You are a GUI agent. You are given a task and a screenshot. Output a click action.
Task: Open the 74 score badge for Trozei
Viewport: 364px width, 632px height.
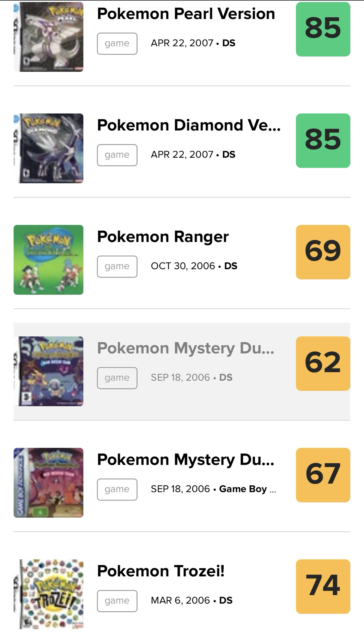point(323,586)
